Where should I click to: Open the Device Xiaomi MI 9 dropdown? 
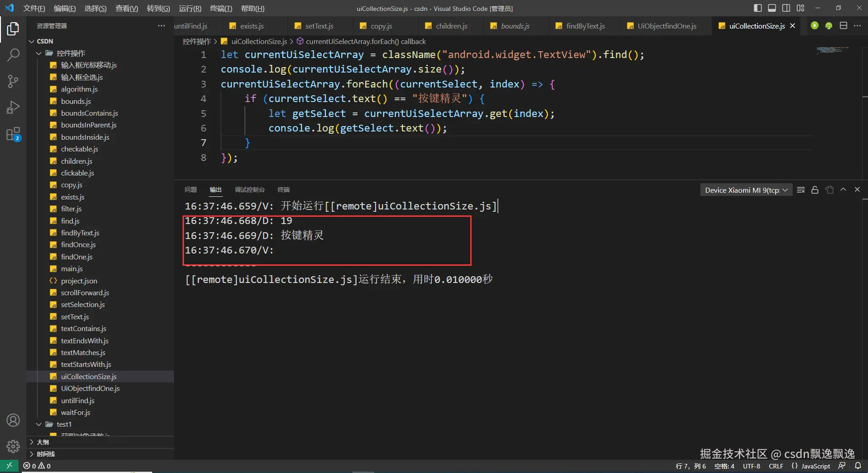click(x=746, y=190)
